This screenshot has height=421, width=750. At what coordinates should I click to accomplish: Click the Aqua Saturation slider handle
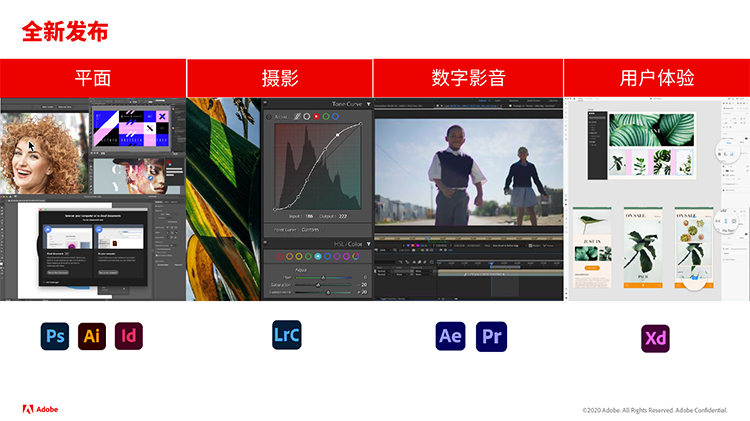coord(318,285)
